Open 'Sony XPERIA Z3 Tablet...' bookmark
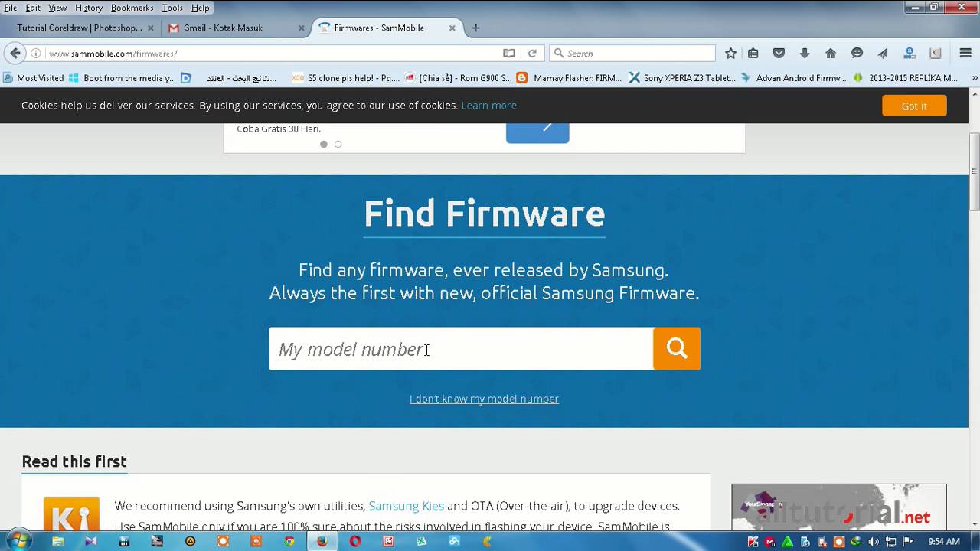This screenshot has width=980, height=551. pyautogui.click(x=682, y=77)
